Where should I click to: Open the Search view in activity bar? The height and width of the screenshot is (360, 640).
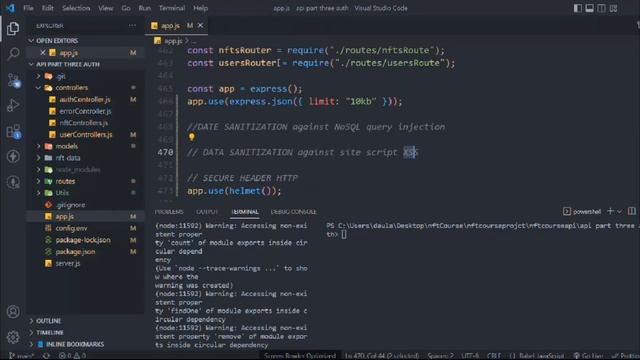point(13,54)
